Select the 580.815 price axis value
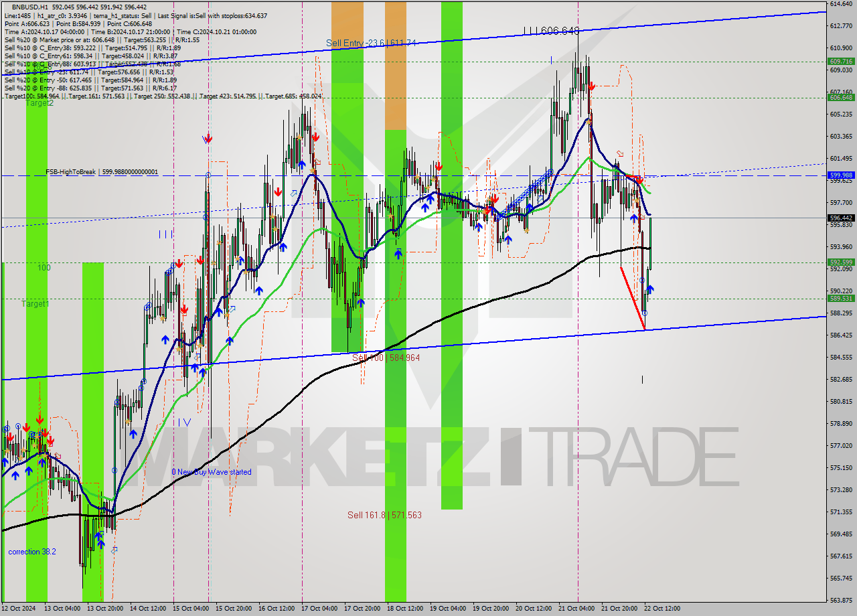Screen dimensions: 857x616 coord(841,401)
